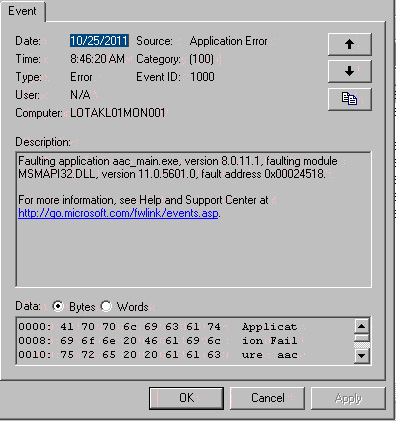
Task: Click the 'For more information' description line
Action: coord(143,200)
